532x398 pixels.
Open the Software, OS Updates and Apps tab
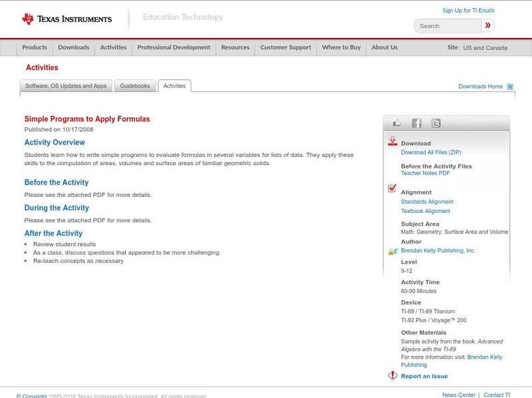coord(66,86)
